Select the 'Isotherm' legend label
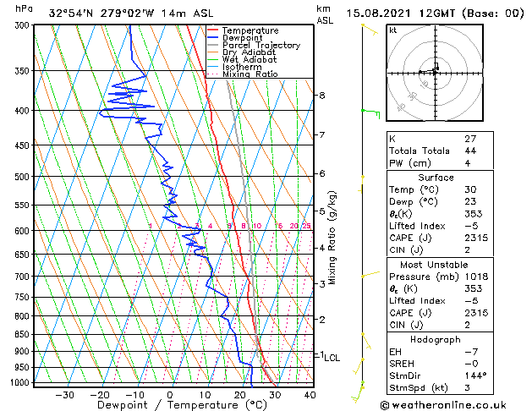 [242, 67]
